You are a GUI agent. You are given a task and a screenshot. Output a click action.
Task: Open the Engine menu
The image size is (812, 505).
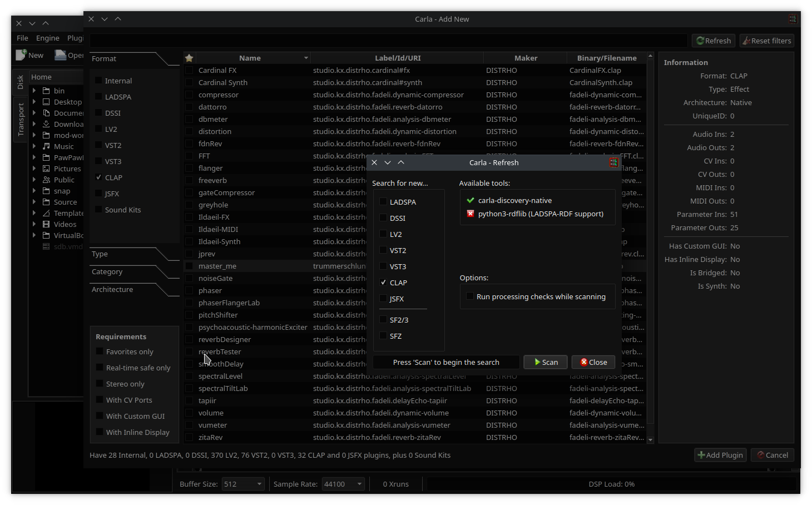coord(48,38)
